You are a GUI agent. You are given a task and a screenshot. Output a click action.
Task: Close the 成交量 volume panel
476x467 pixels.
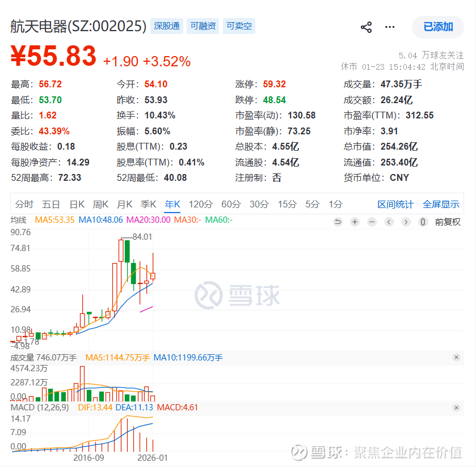click(456, 358)
